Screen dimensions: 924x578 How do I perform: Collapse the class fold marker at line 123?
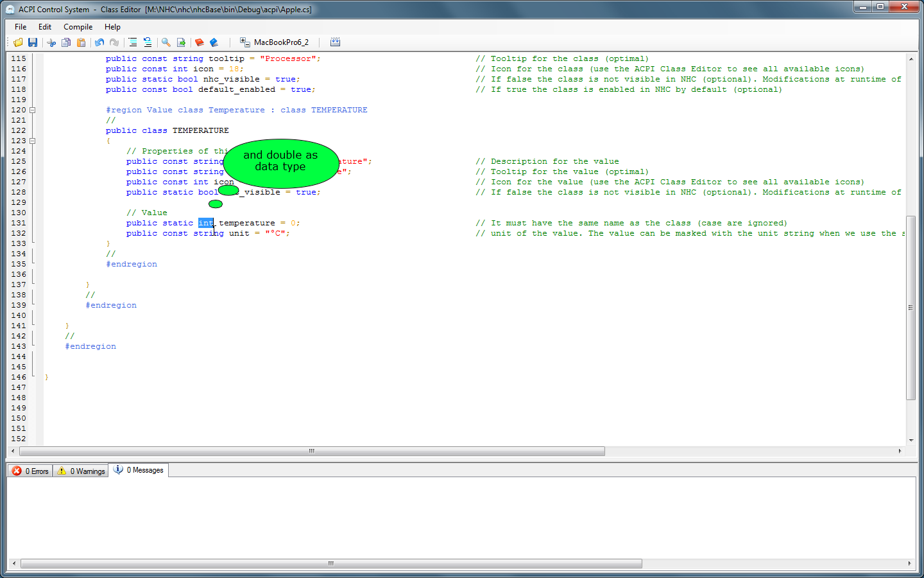tap(32, 141)
